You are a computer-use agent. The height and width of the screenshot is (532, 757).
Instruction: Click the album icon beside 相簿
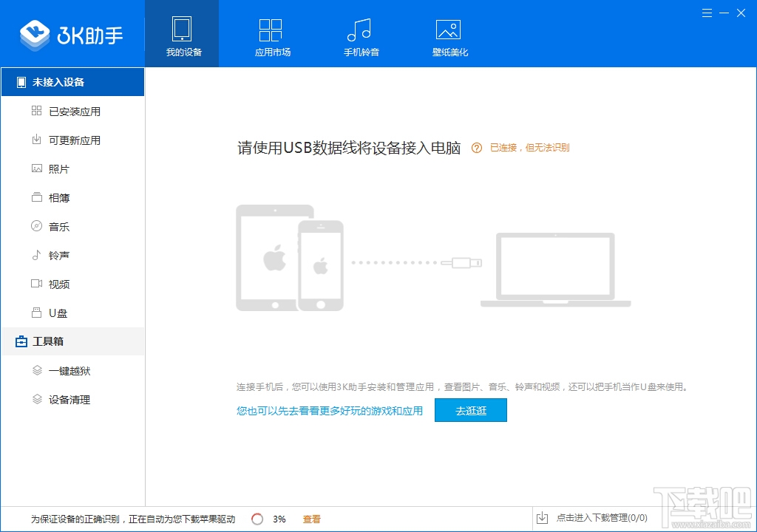point(37,197)
